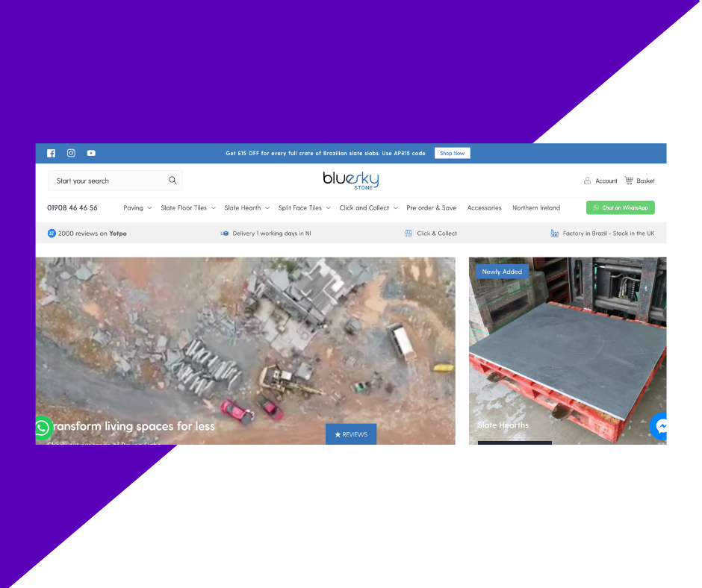Click 2000 reviews on Yotpo text
Viewport: 702px width, 588px height.
pos(92,233)
